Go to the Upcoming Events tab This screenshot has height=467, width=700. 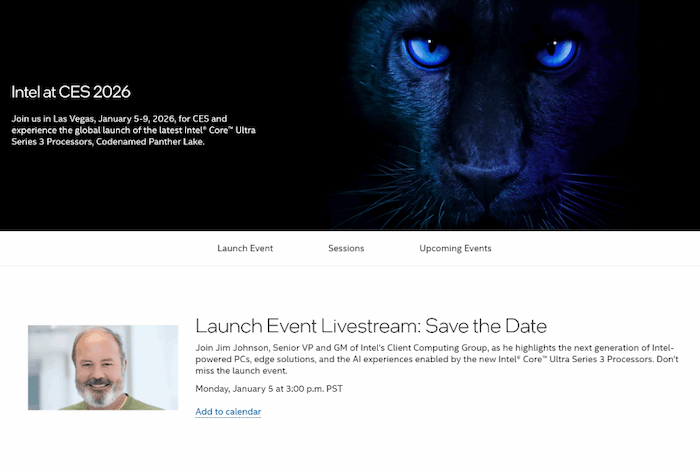(455, 248)
